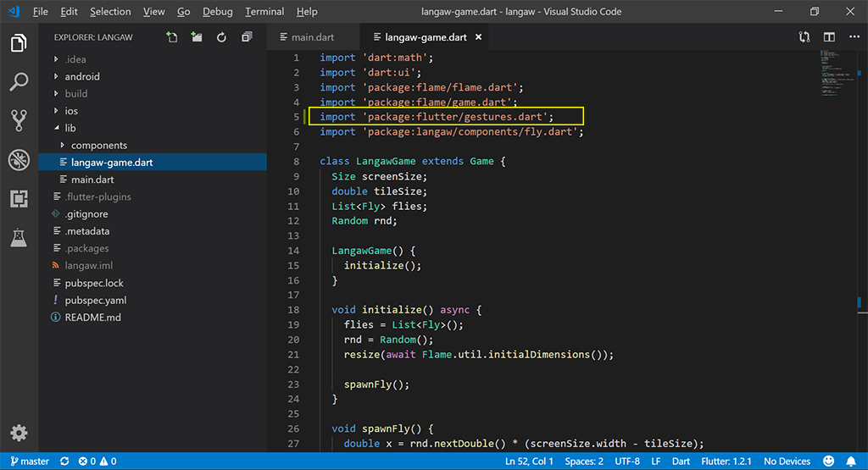Open the Search view icon

(19, 82)
